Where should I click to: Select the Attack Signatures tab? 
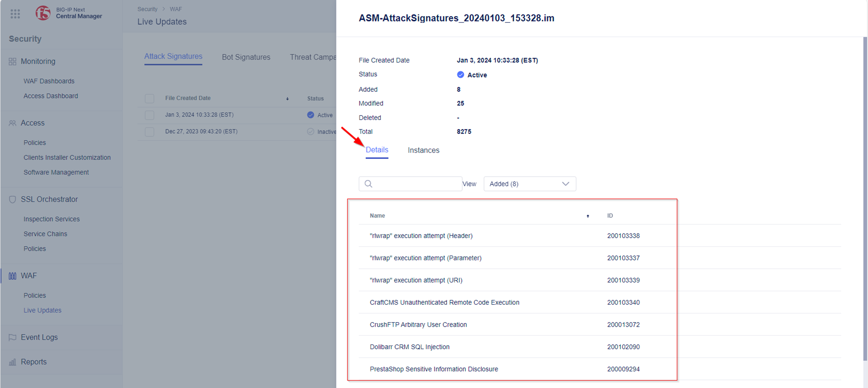[x=173, y=56]
